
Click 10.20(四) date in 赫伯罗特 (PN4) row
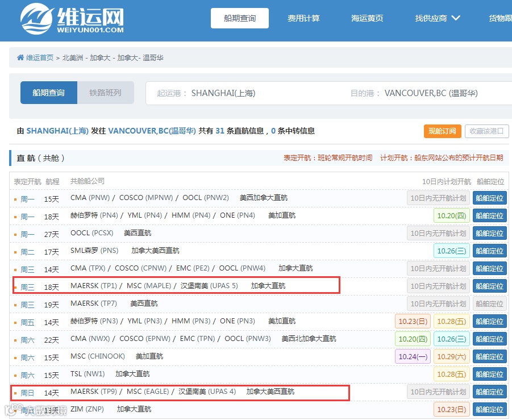(452, 216)
